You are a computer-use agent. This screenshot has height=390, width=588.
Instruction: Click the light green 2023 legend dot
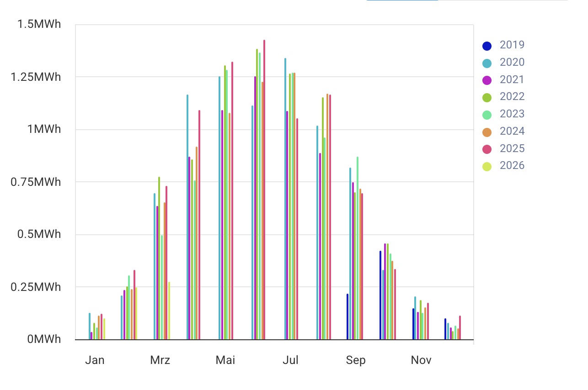point(487,115)
